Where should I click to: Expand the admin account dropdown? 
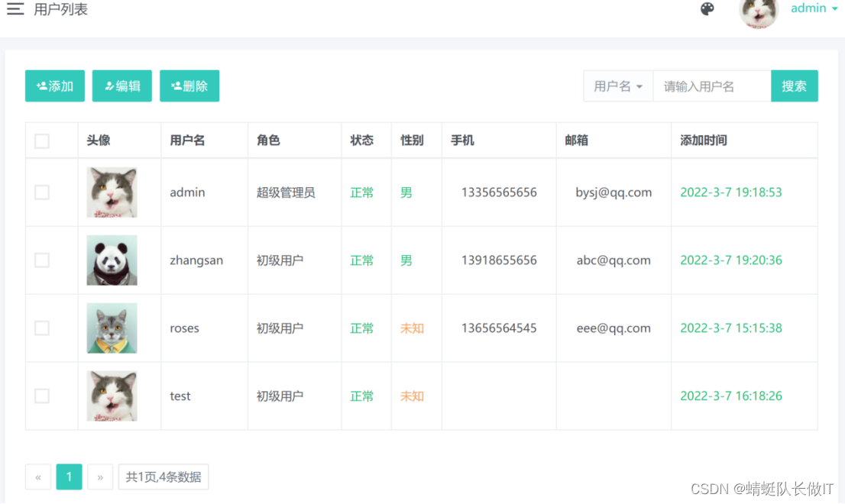(x=814, y=8)
